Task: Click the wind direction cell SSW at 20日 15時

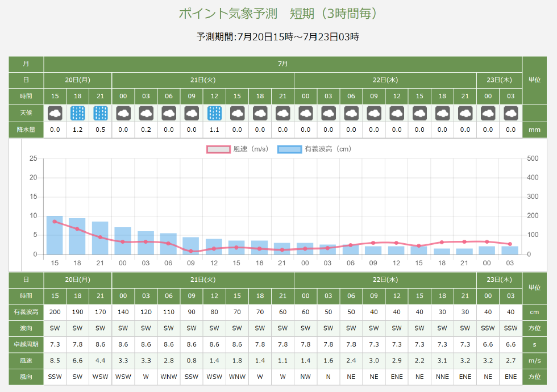Action: click(55, 377)
